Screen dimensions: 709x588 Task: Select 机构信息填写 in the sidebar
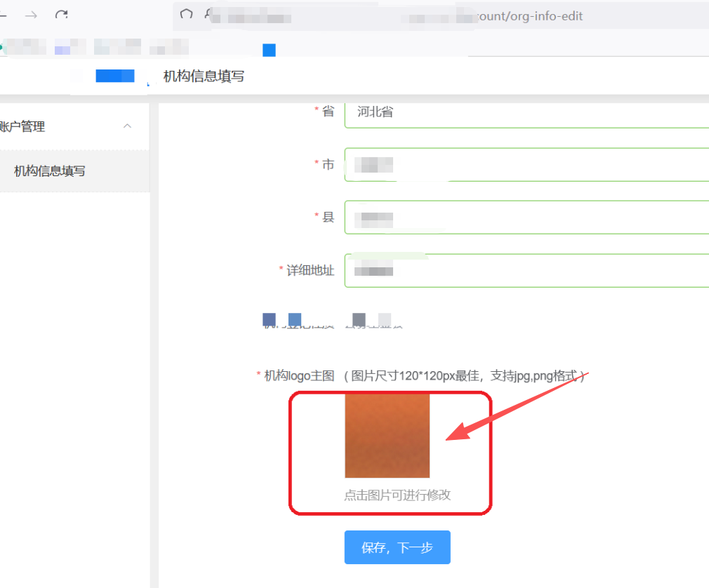74,171
